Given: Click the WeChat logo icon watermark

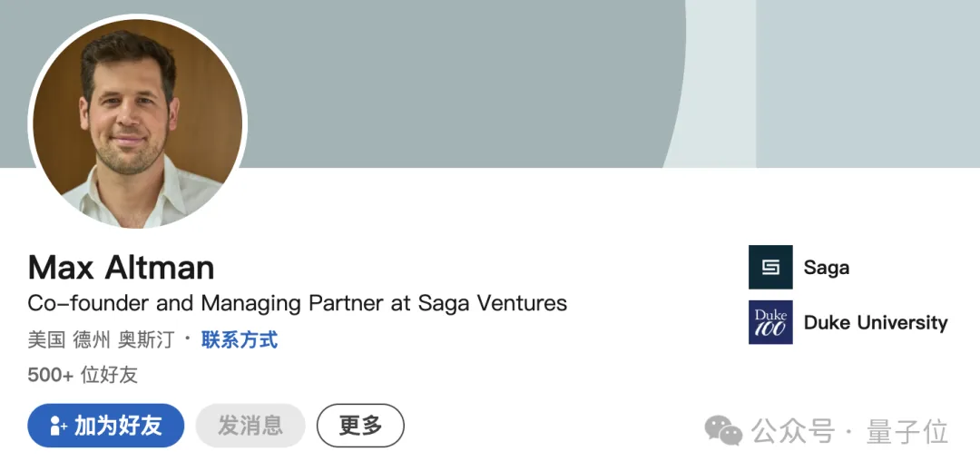Looking at the screenshot, I should tap(723, 431).
